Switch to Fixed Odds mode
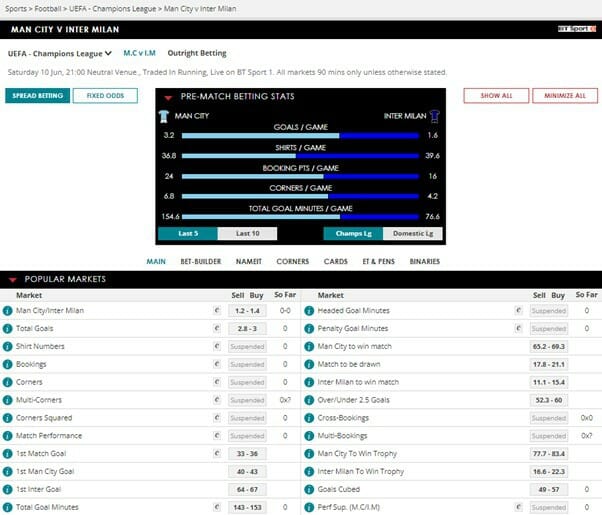The image size is (602, 515). click(x=105, y=96)
